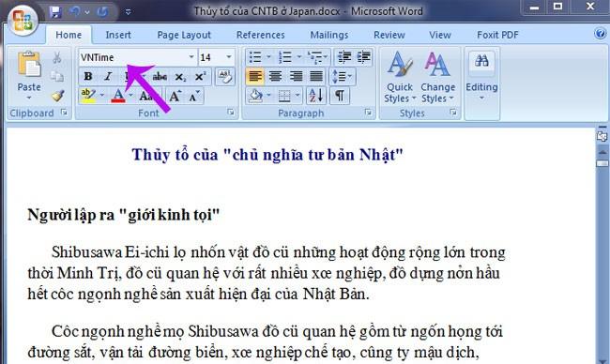The height and width of the screenshot is (364, 610).
Task: Open the Font dialog launcher
Action: click(231, 113)
